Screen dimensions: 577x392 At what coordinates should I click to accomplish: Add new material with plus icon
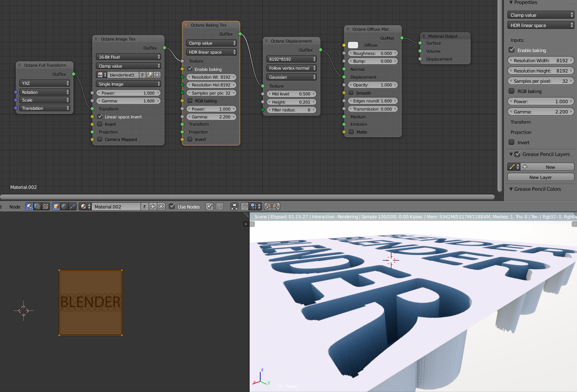(153, 206)
